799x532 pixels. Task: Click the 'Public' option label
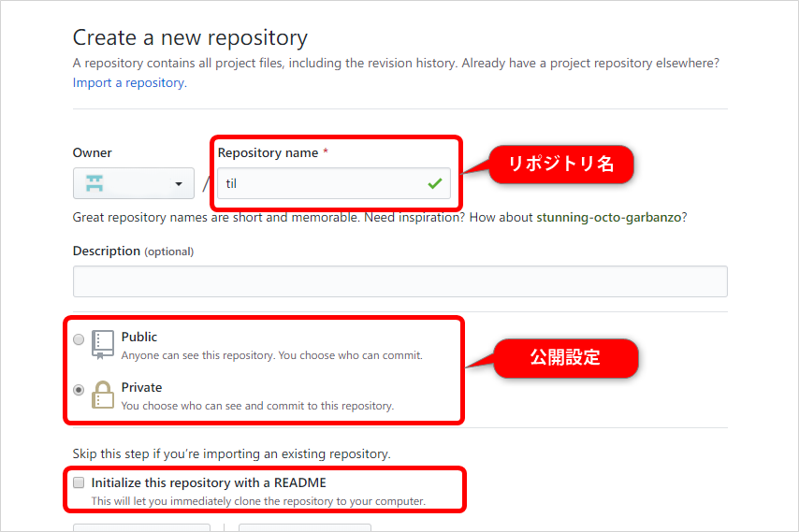click(139, 337)
